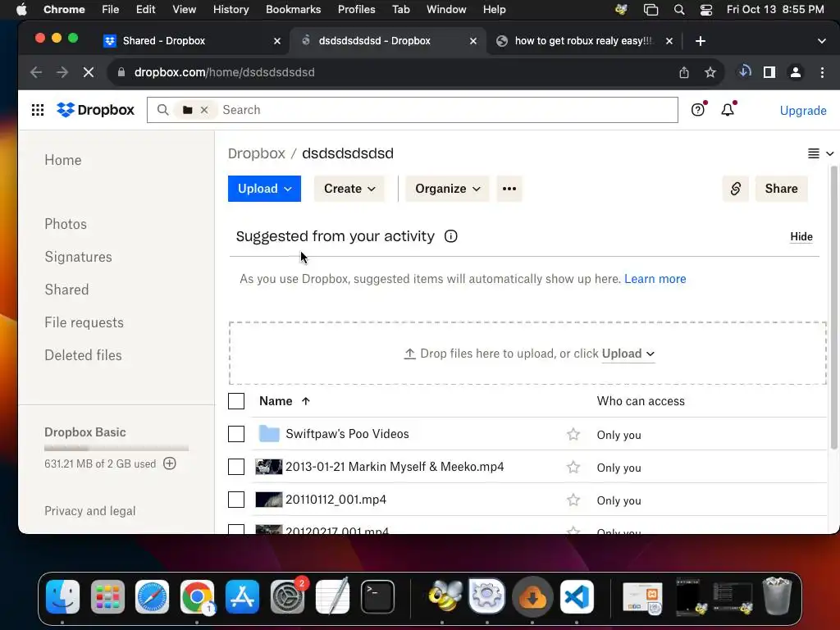Click the Dropbox logo
Image resolution: width=840 pixels, height=630 pixels.
(x=95, y=110)
